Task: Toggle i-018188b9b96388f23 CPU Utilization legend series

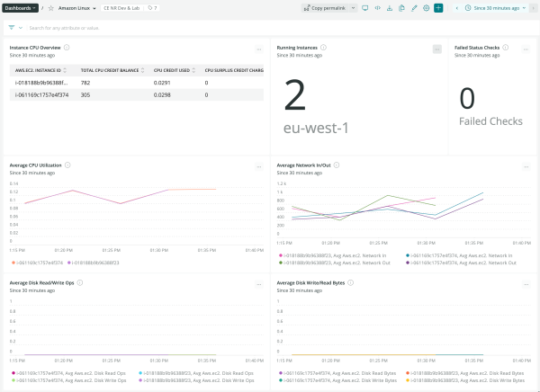Action: click(x=94, y=263)
